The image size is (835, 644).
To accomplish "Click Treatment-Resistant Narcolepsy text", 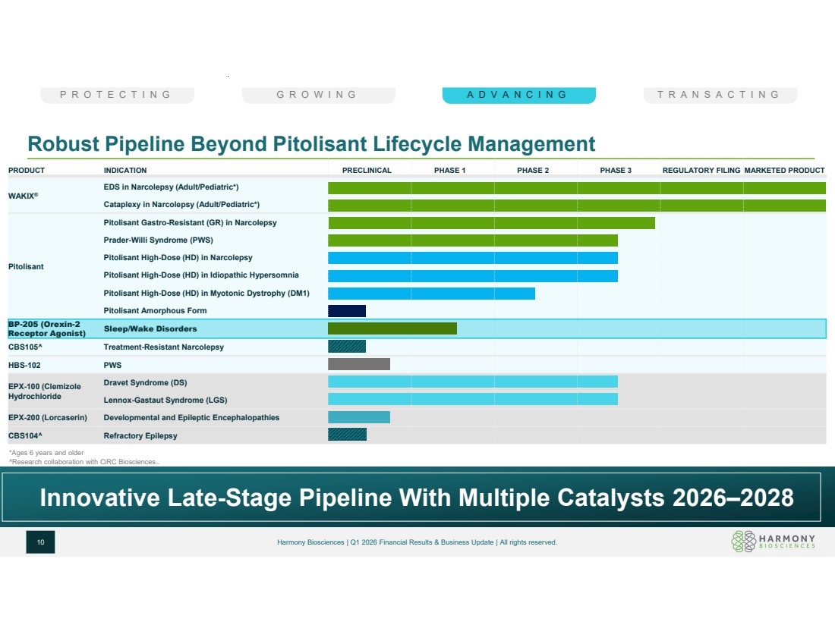I will pos(163,347).
